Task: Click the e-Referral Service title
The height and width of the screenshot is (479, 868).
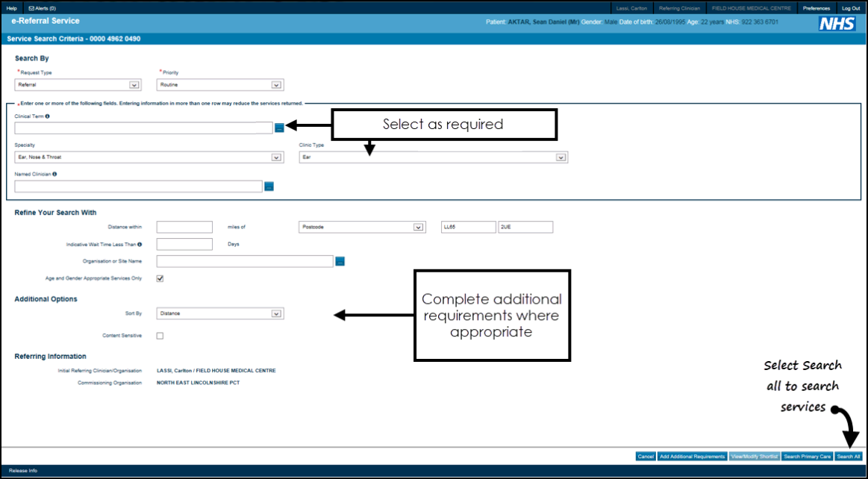Action: 46,21
